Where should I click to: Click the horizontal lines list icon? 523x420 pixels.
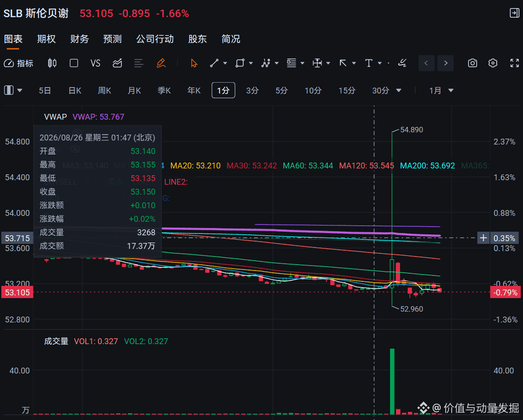coord(139,63)
